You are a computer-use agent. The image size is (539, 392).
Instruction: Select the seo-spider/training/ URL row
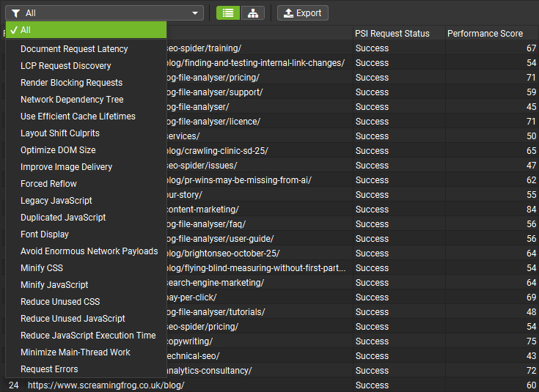click(260, 48)
